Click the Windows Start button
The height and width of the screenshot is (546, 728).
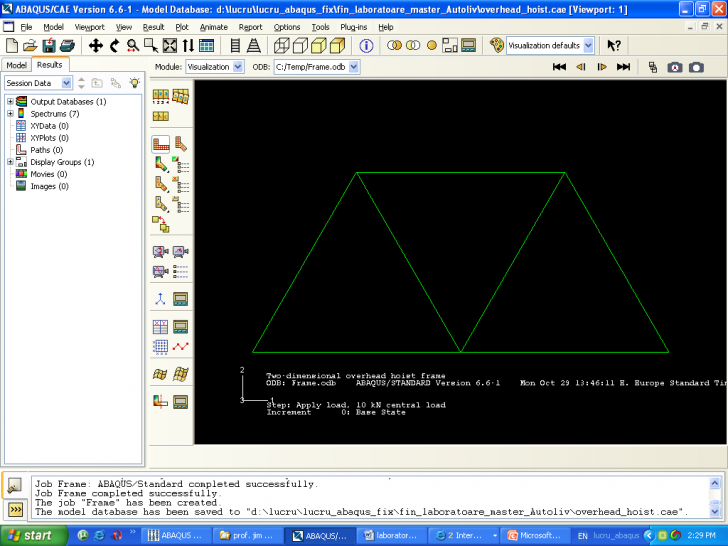click(x=28, y=535)
